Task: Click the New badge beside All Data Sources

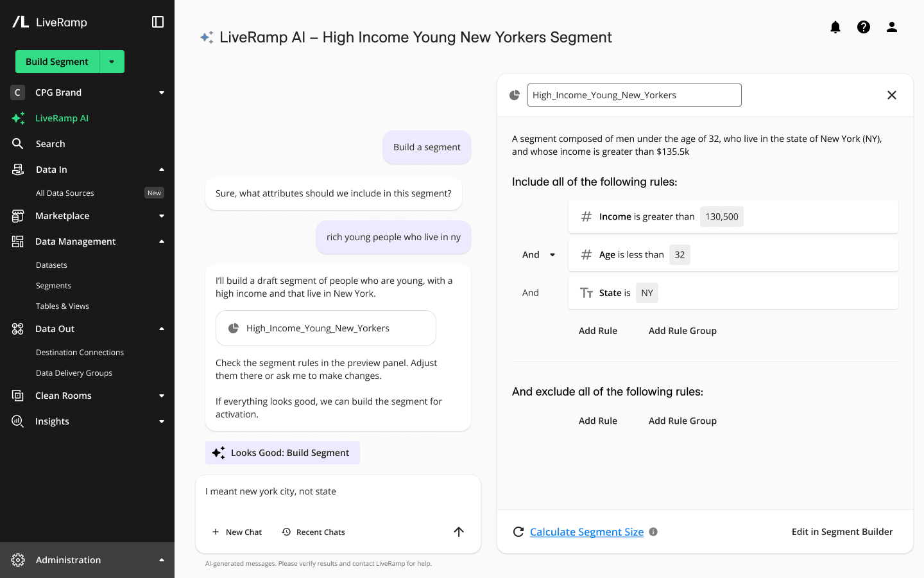Action: tap(154, 193)
